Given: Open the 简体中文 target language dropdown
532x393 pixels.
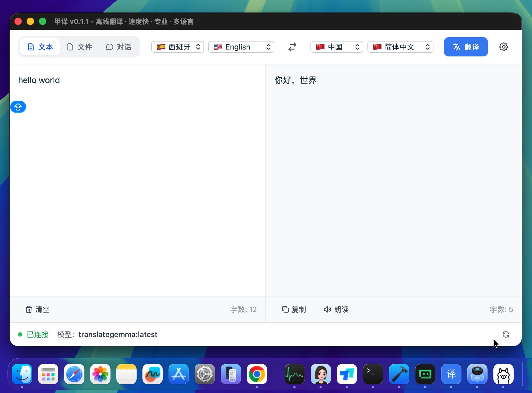Looking at the screenshot, I should click(400, 47).
